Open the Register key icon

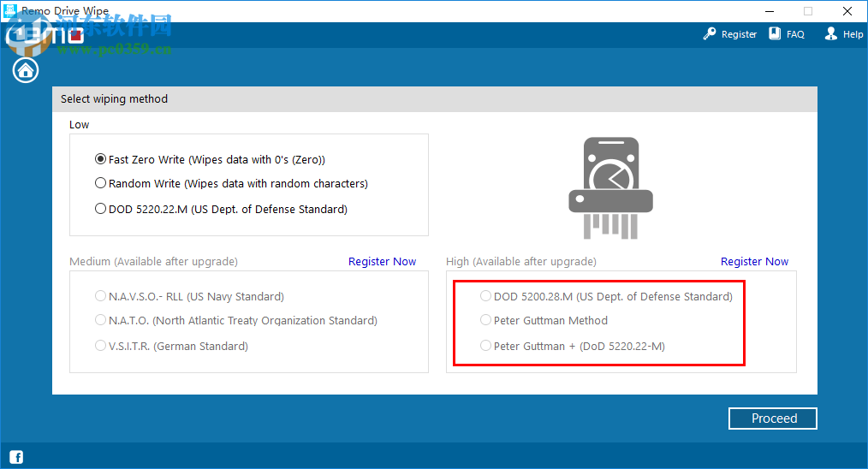pos(709,33)
